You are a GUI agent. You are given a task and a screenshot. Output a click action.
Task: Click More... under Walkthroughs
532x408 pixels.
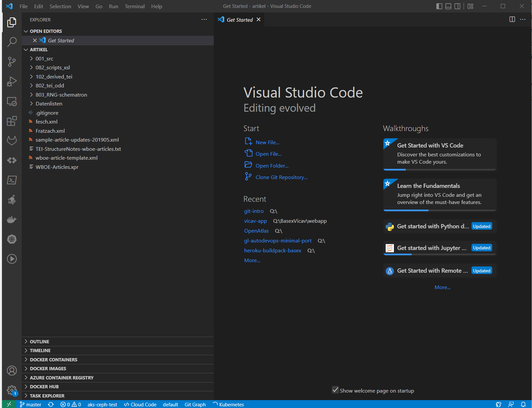click(443, 287)
